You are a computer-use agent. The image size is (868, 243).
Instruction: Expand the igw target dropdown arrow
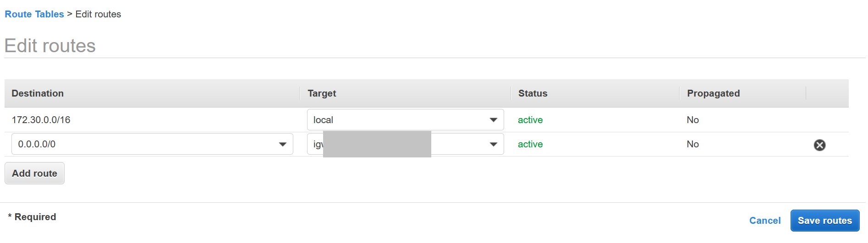click(x=493, y=144)
